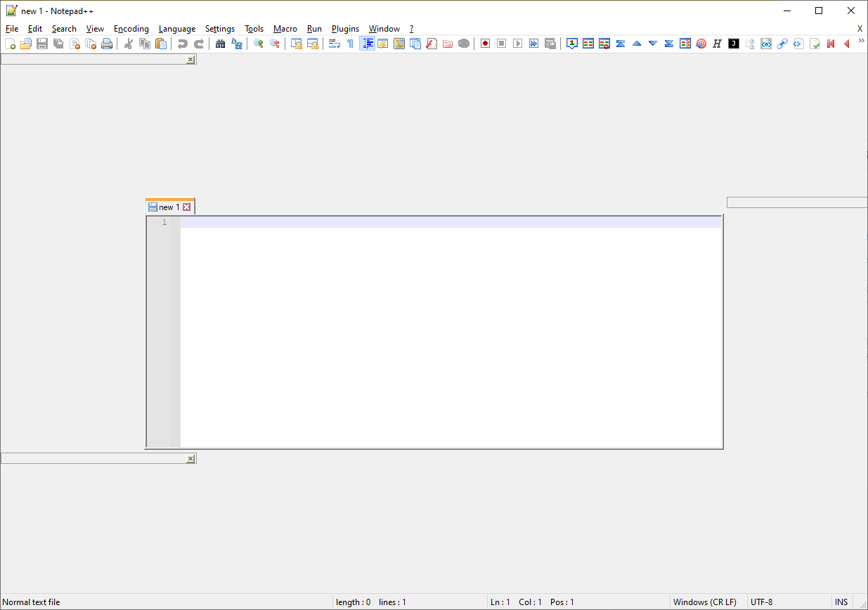868x610 pixels.
Task: Toggle word wrap on the toolbar
Action: click(x=335, y=44)
